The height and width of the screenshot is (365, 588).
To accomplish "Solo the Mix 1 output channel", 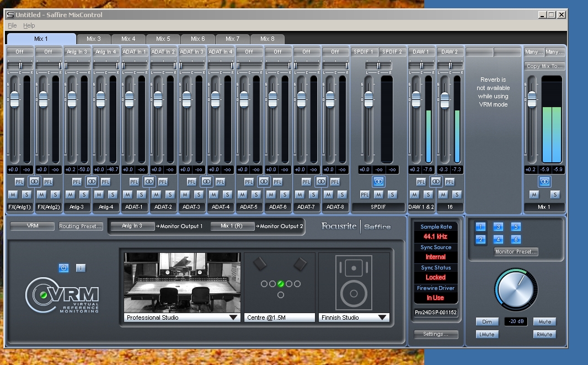I will [555, 194].
